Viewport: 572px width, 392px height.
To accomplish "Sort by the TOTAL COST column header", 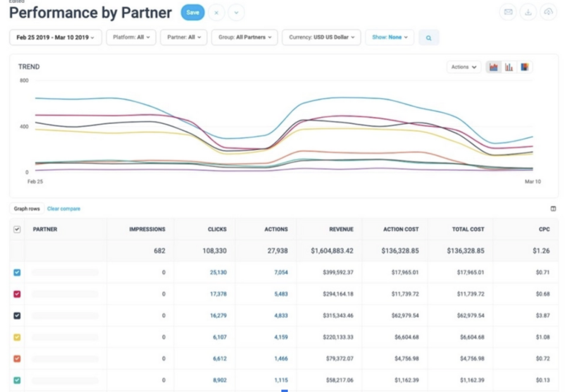I will point(468,230).
